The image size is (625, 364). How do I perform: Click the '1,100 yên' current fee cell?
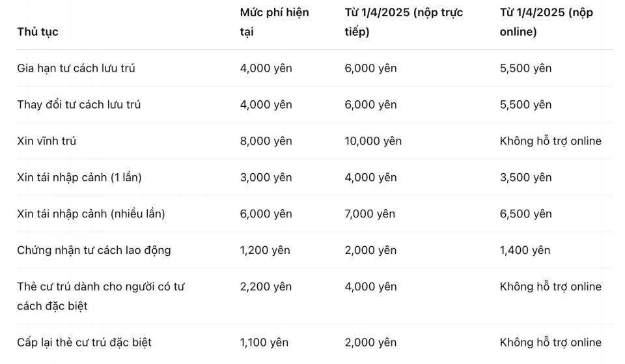(264, 343)
